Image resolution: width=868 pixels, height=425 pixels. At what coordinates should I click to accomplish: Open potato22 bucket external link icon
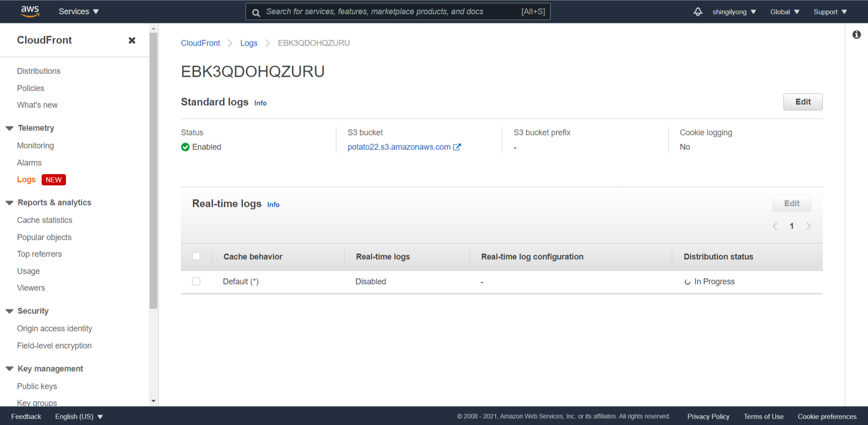[457, 147]
